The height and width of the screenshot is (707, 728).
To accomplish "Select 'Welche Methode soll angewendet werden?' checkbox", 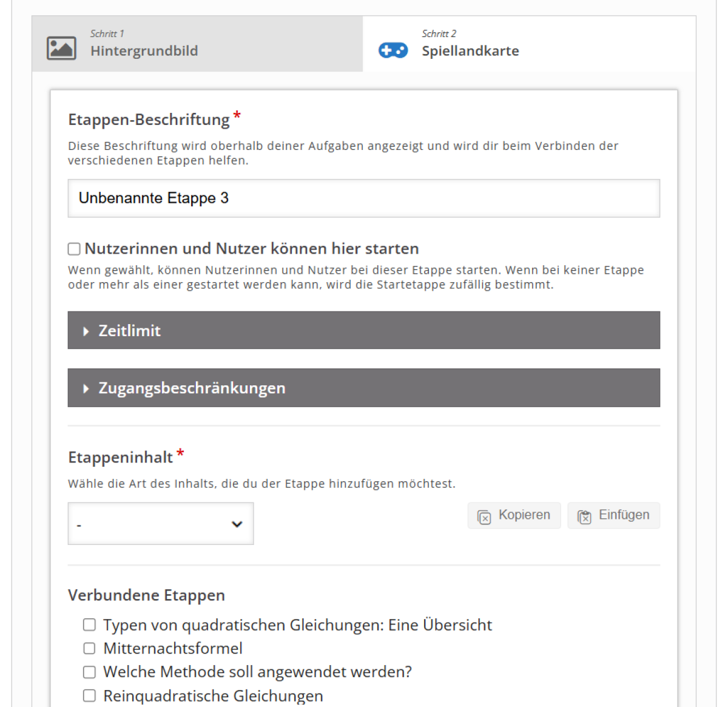I will (89, 672).
